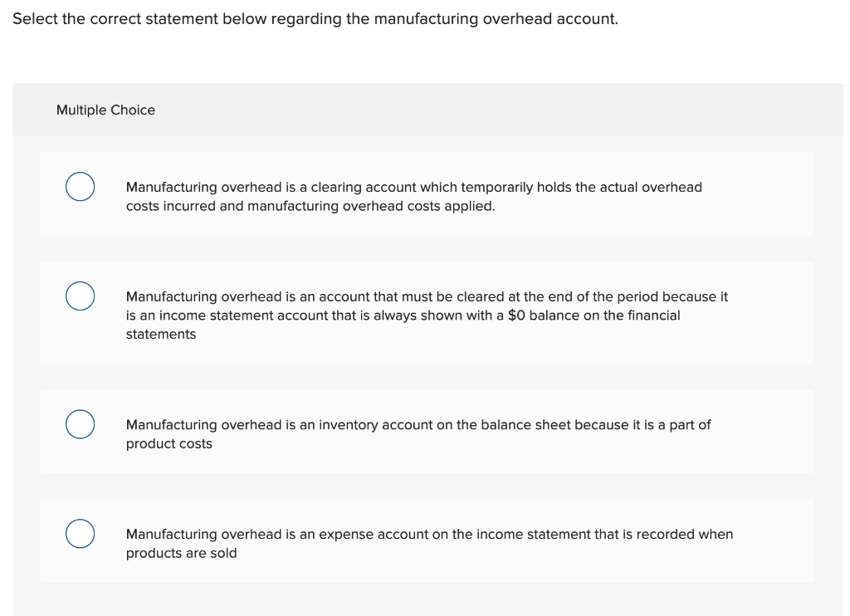
Task: Click the Multiple Choice header label
Action: (105, 110)
